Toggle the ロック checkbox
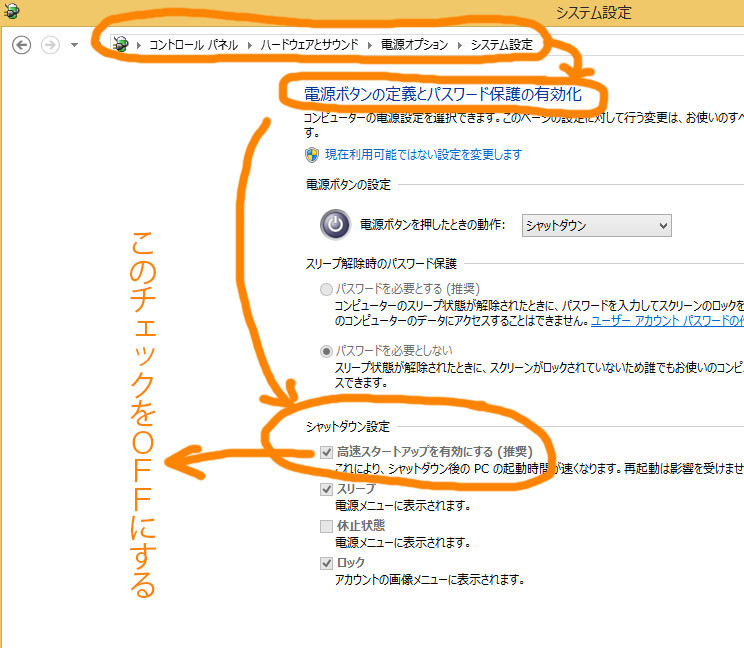The image size is (744, 648). click(x=326, y=563)
